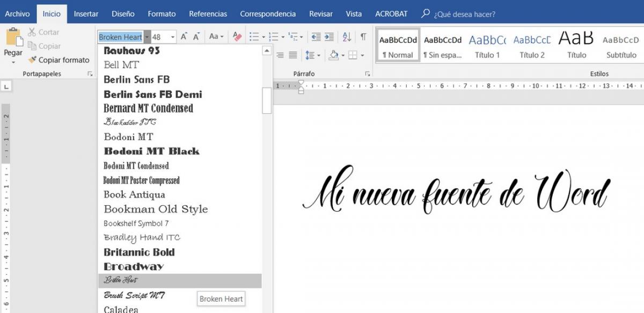Click the tab selector at ruler corner

6,86
